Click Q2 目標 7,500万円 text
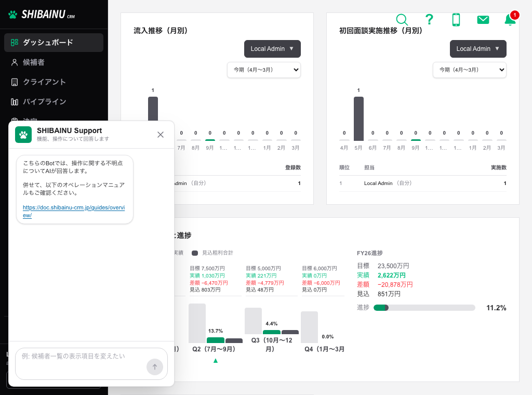The height and width of the screenshot is (395, 532). pyautogui.click(x=207, y=268)
